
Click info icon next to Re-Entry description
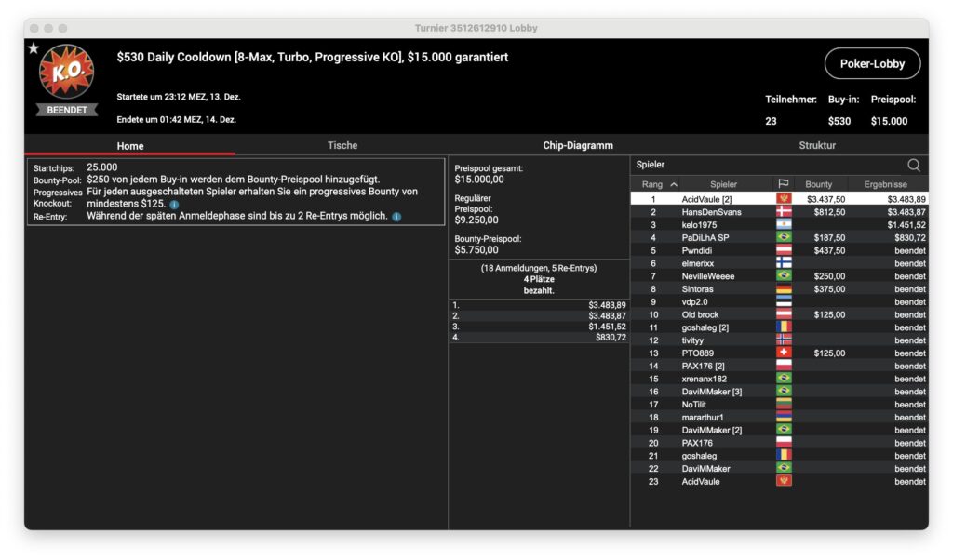[396, 217]
